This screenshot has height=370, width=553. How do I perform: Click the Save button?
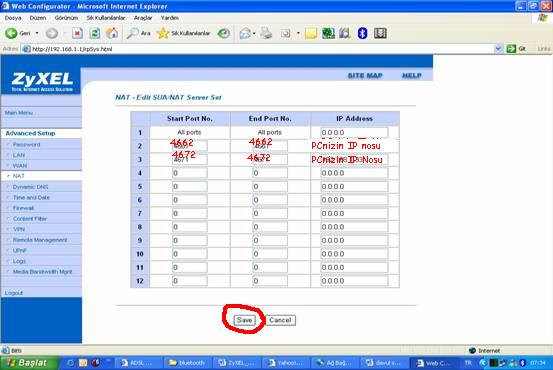pyautogui.click(x=244, y=320)
